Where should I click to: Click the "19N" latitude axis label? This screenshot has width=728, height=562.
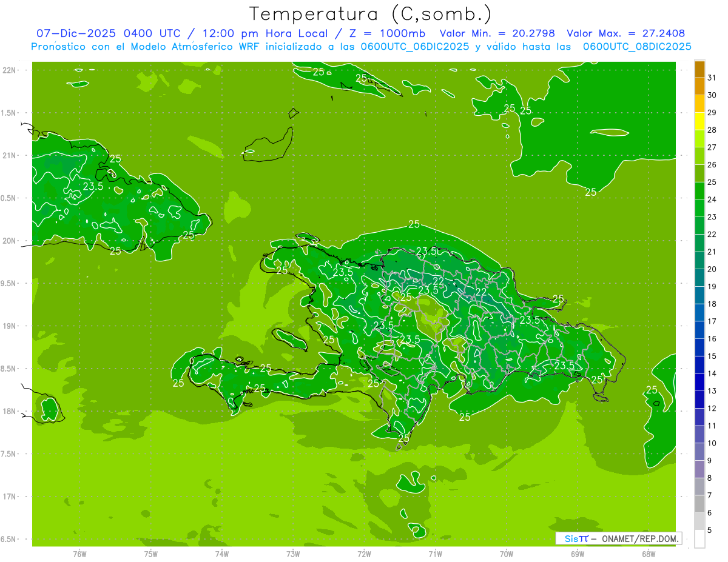[10, 326]
